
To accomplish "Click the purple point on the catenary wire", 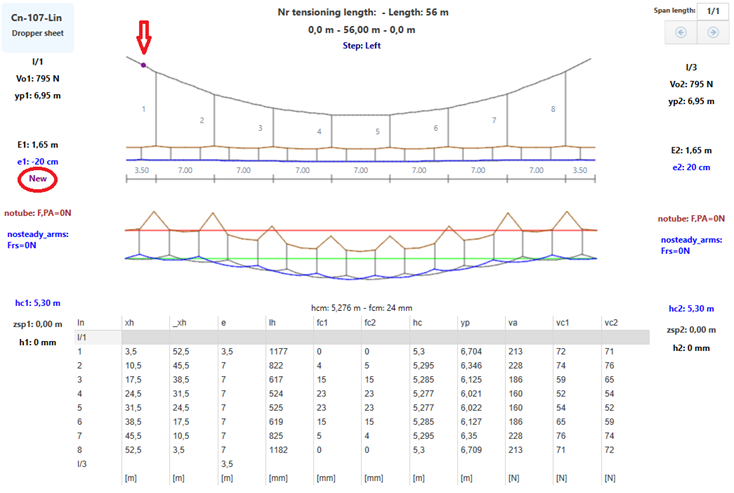I will coord(144,66).
